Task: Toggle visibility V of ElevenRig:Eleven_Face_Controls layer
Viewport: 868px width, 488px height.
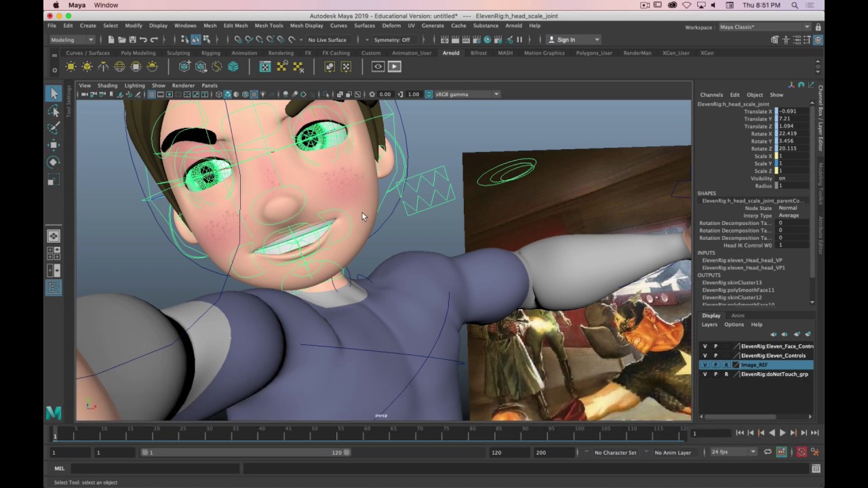Action: tap(705, 346)
